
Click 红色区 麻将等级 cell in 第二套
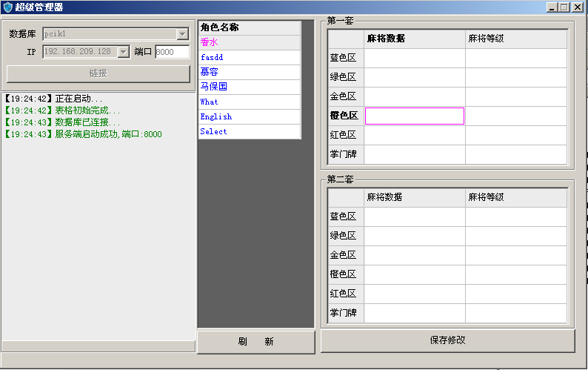(x=515, y=294)
